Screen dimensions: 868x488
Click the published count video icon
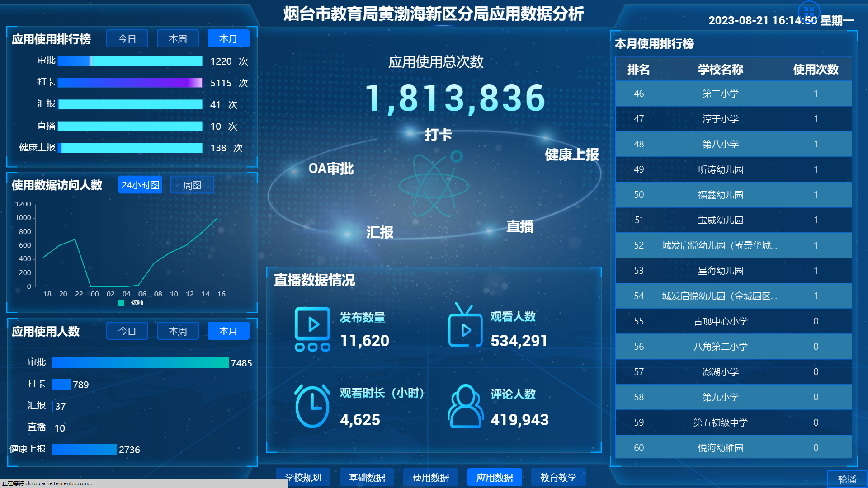point(312,329)
